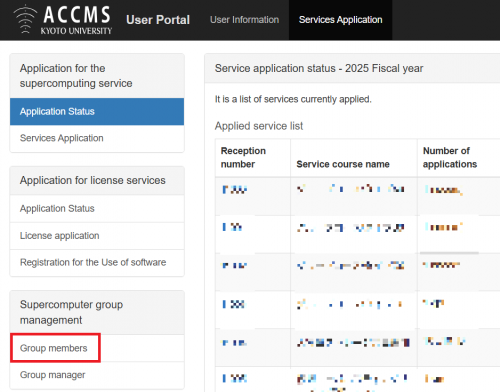Open the User Portal home link

click(158, 20)
